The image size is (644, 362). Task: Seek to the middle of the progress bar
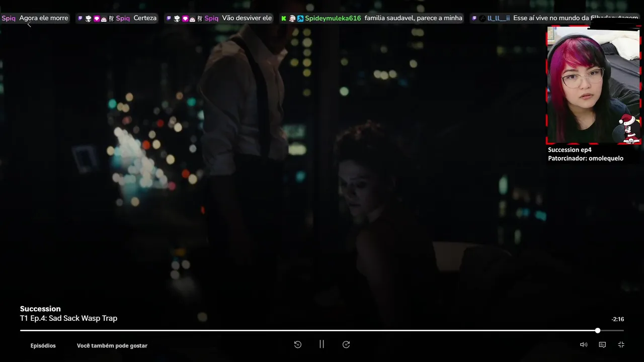coord(322,330)
